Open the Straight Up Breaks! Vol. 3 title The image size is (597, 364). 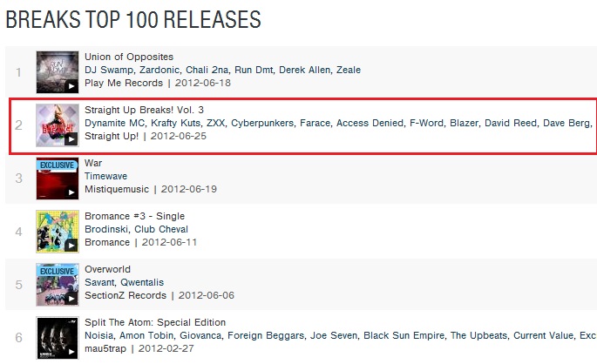[144, 110]
